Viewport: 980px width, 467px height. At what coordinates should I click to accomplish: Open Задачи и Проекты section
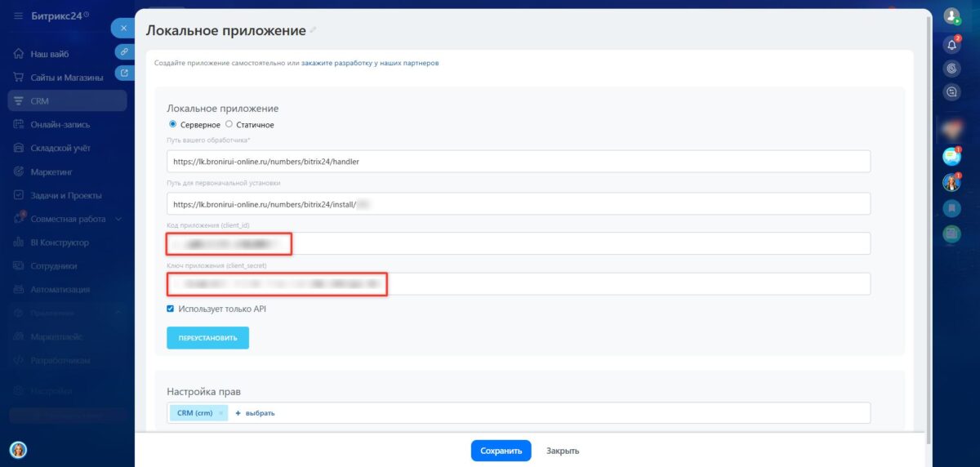pyautogui.click(x=66, y=195)
